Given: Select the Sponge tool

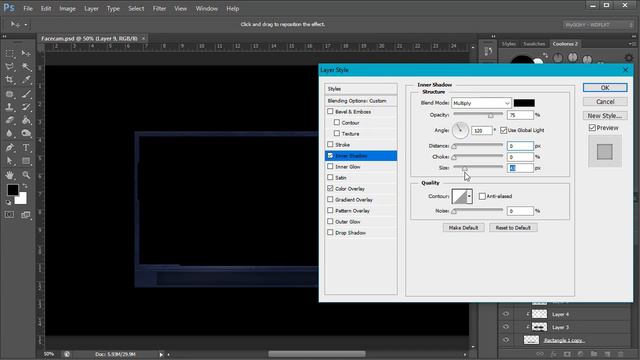Looking at the screenshot, I should (26, 133).
